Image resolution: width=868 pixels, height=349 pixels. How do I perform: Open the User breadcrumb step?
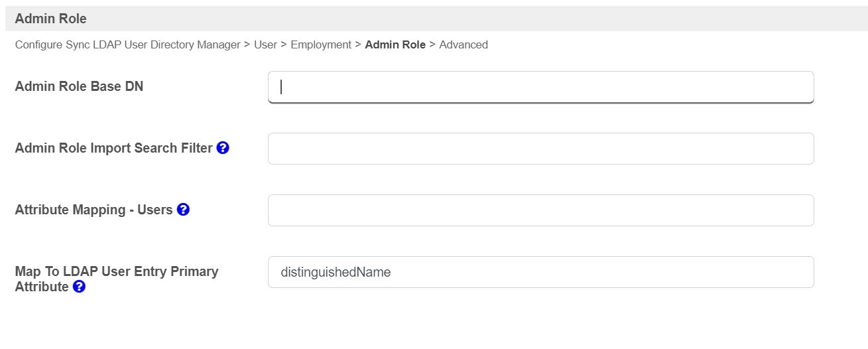tap(265, 45)
